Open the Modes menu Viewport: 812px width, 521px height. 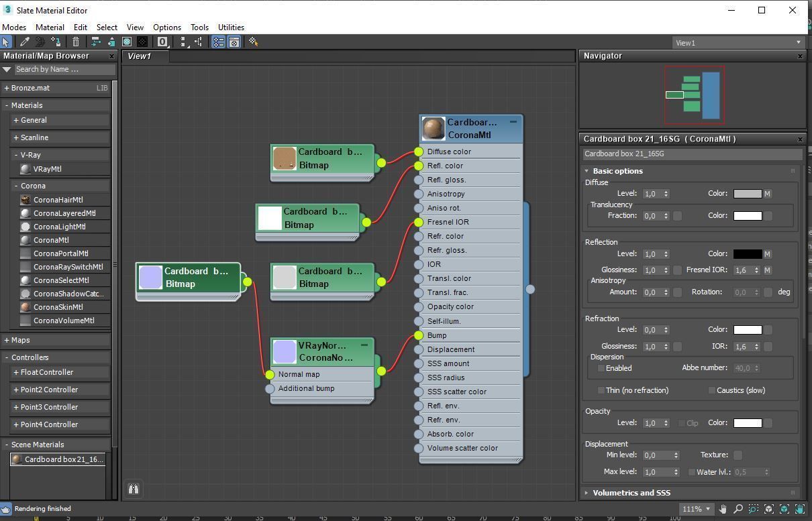coord(14,27)
